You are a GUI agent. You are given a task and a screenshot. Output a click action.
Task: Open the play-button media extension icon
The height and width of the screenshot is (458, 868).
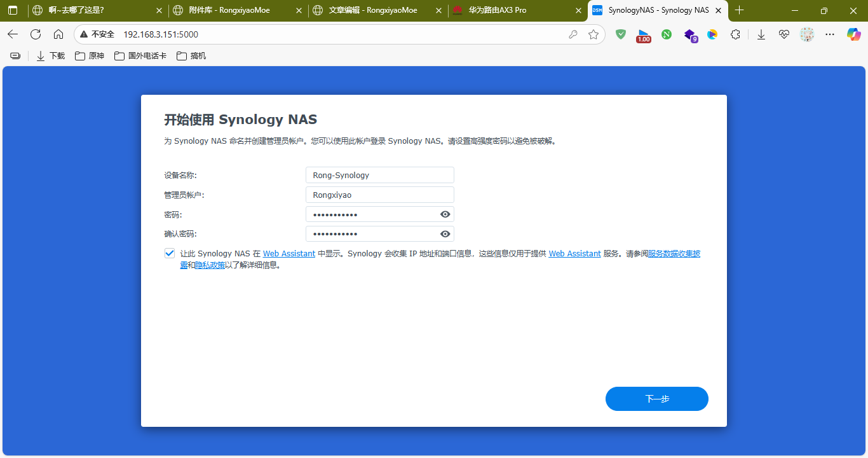(x=712, y=34)
